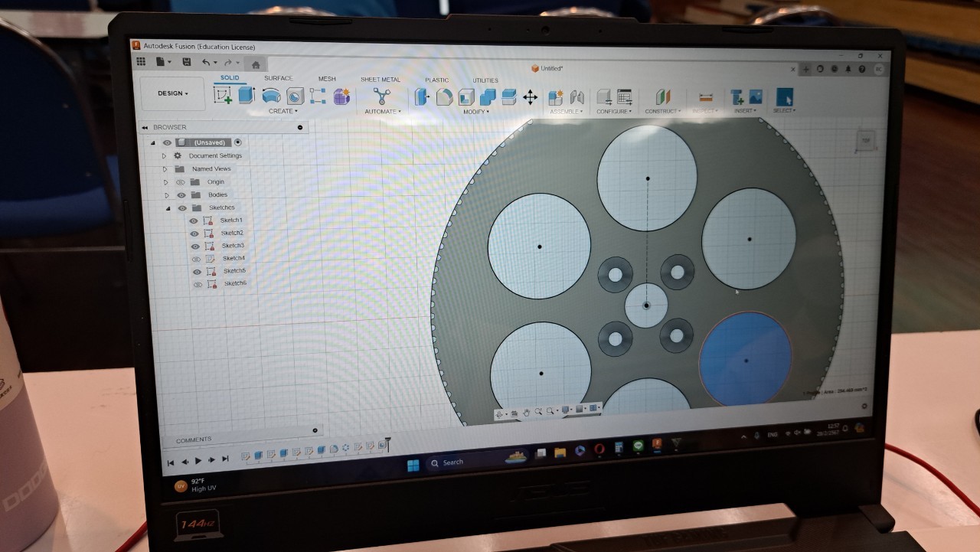This screenshot has height=552, width=980.
Task: Hide Sketch1 with its eye icon
Action: point(194,220)
